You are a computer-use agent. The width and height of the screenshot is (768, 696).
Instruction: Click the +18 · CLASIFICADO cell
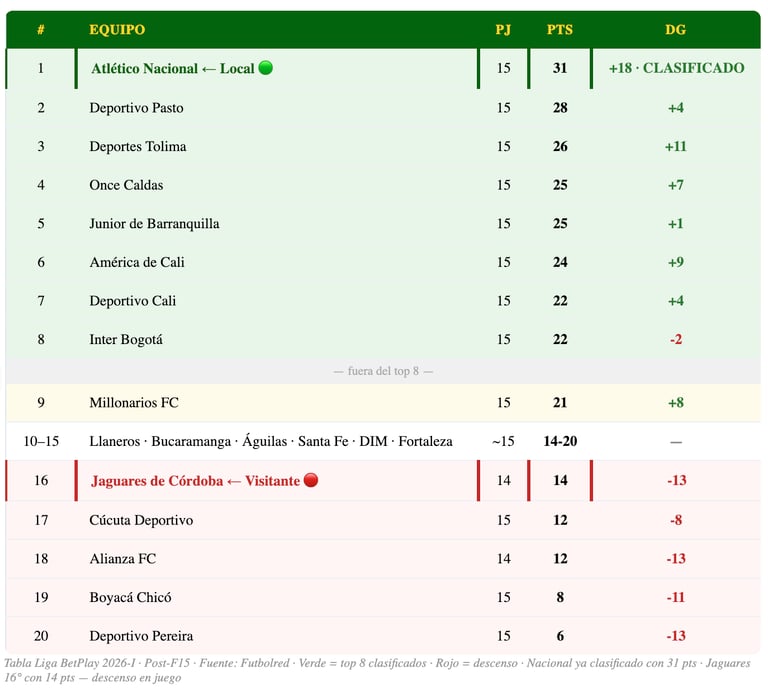click(x=676, y=68)
